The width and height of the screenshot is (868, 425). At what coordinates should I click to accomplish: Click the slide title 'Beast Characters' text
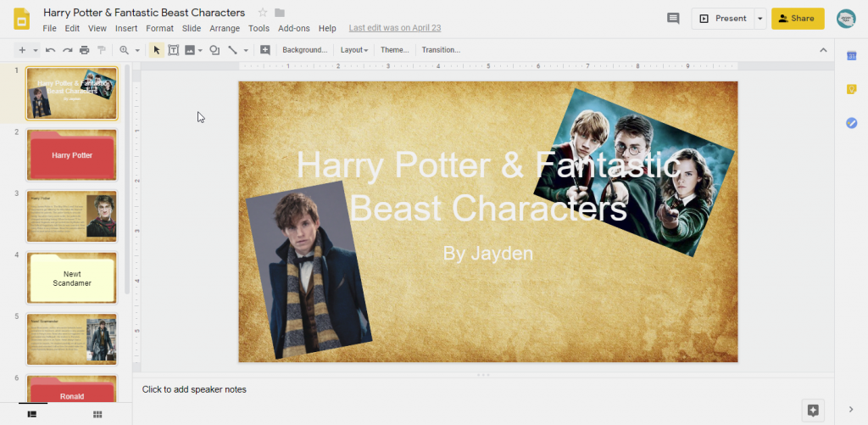coord(487,208)
